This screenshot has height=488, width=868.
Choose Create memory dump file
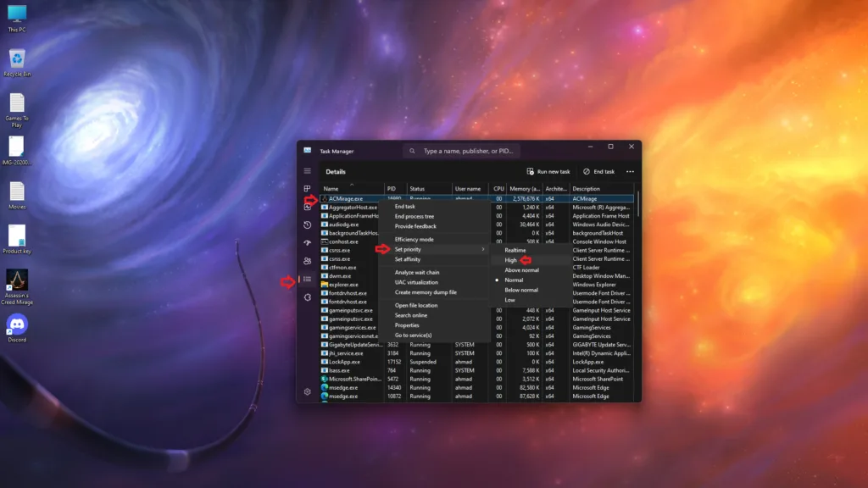coord(435,292)
